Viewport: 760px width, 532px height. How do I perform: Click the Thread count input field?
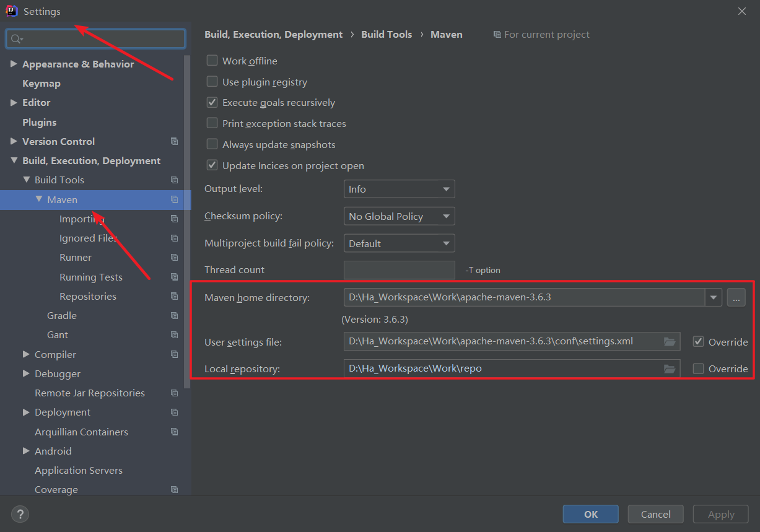coord(400,270)
